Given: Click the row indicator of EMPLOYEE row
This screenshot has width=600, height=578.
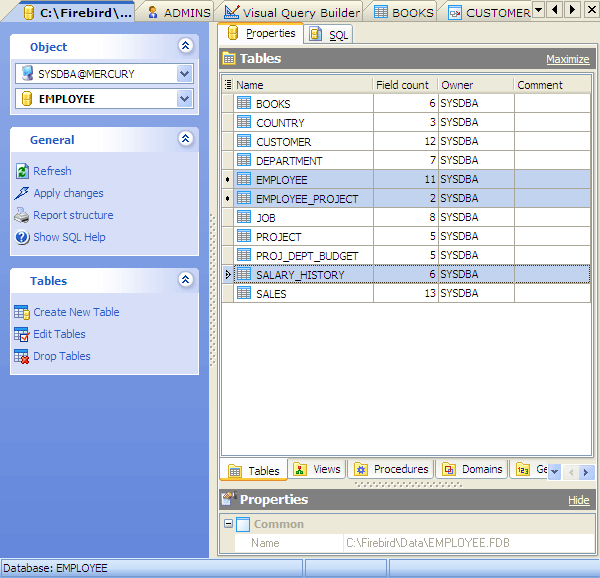Looking at the screenshot, I should (228, 179).
